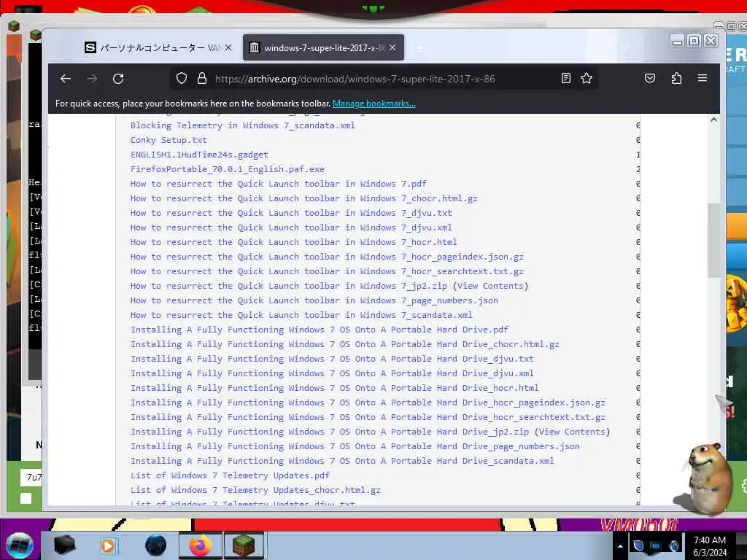Open Quick Launch toolbar 7_djvu.xml link

tap(291, 227)
